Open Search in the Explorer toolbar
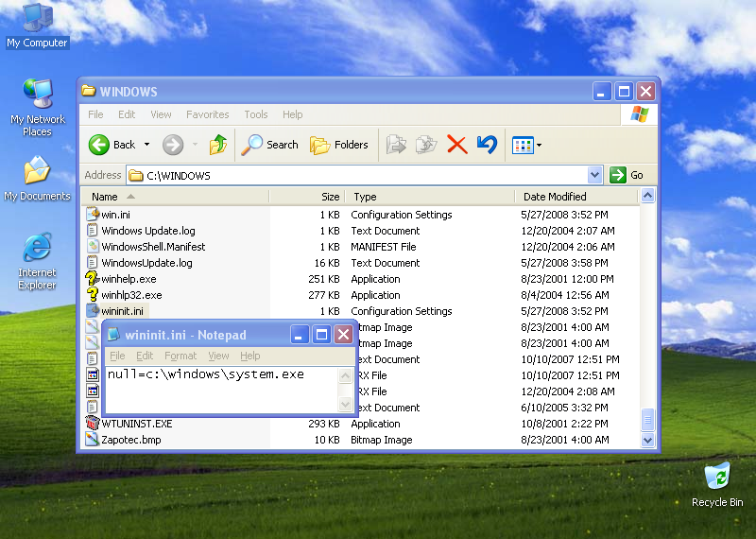Viewport: 756px width, 539px height. pos(270,145)
